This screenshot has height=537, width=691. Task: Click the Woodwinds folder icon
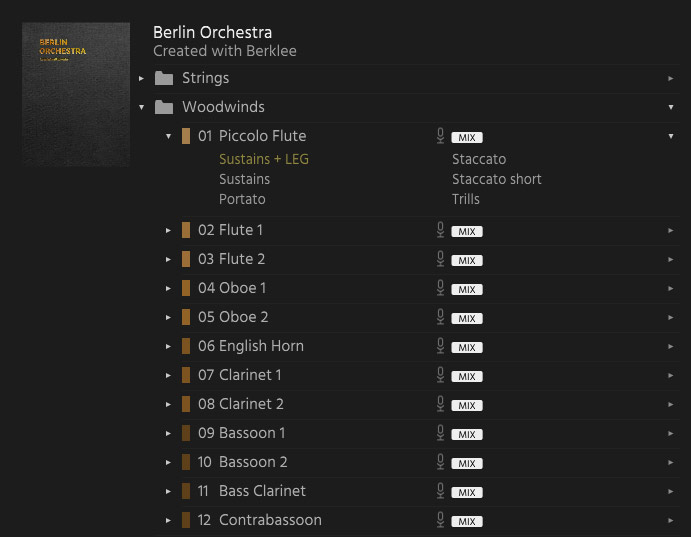pyautogui.click(x=164, y=107)
